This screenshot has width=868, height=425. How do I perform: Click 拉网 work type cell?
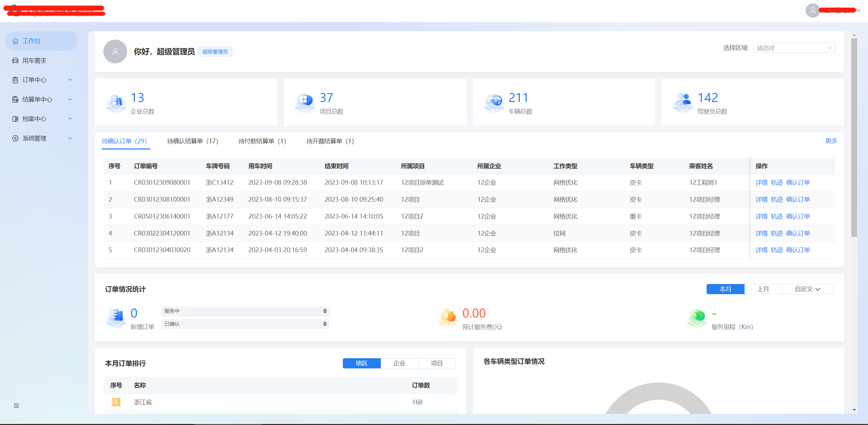559,234
